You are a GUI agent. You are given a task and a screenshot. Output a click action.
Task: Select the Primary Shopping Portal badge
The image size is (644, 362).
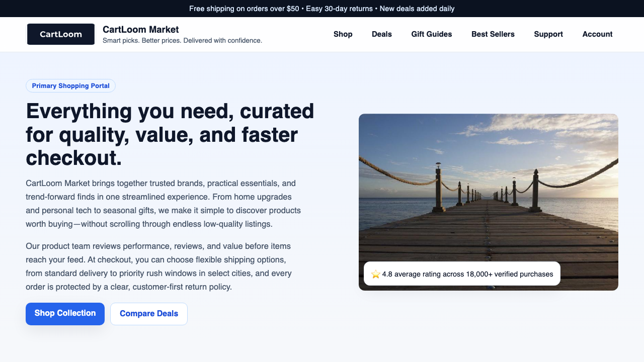pos(70,85)
